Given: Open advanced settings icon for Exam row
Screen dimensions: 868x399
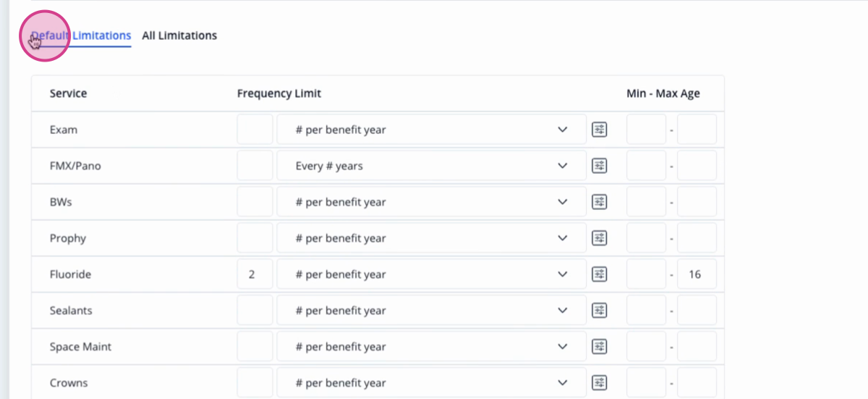Looking at the screenshot, I should point(600,130).
